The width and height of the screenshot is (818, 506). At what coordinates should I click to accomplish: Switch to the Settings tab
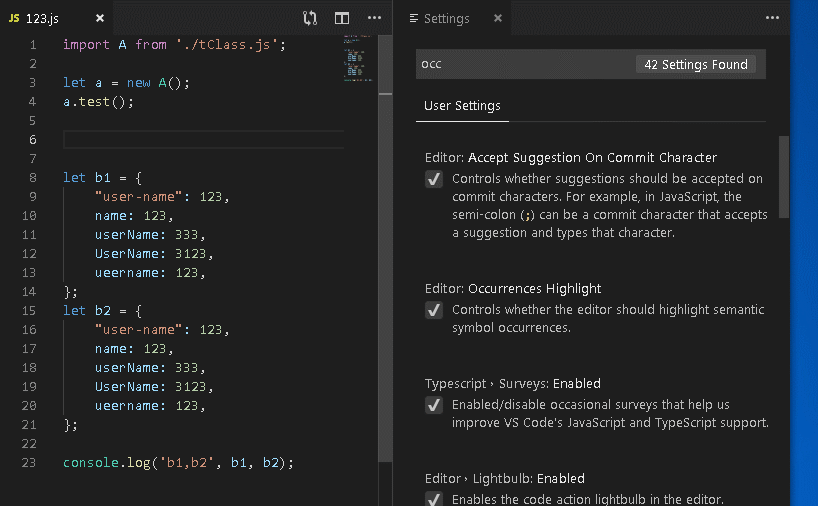click(x=452, y=18)
